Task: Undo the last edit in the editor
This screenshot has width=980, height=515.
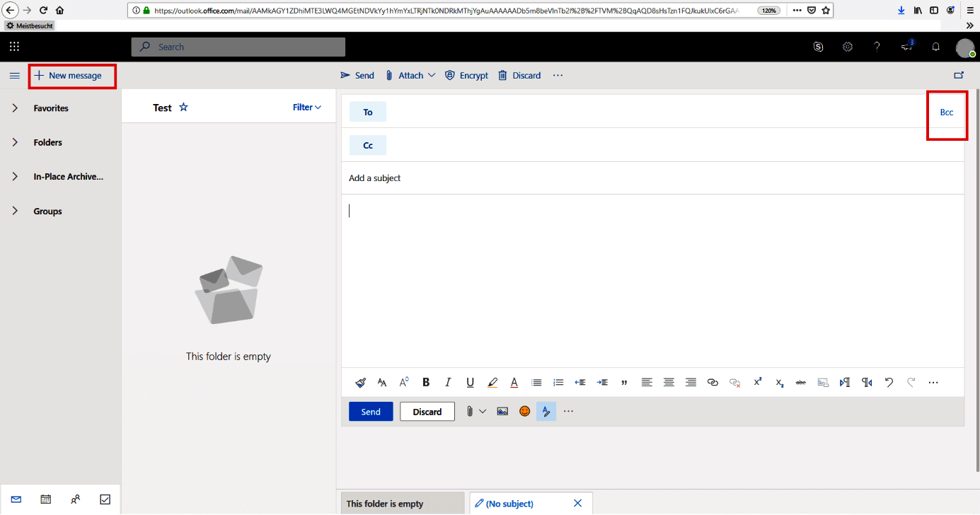Action: (889, 382)
